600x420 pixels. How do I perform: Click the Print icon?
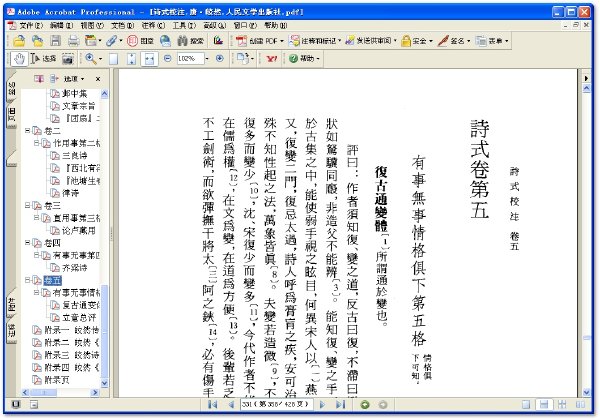73,41
